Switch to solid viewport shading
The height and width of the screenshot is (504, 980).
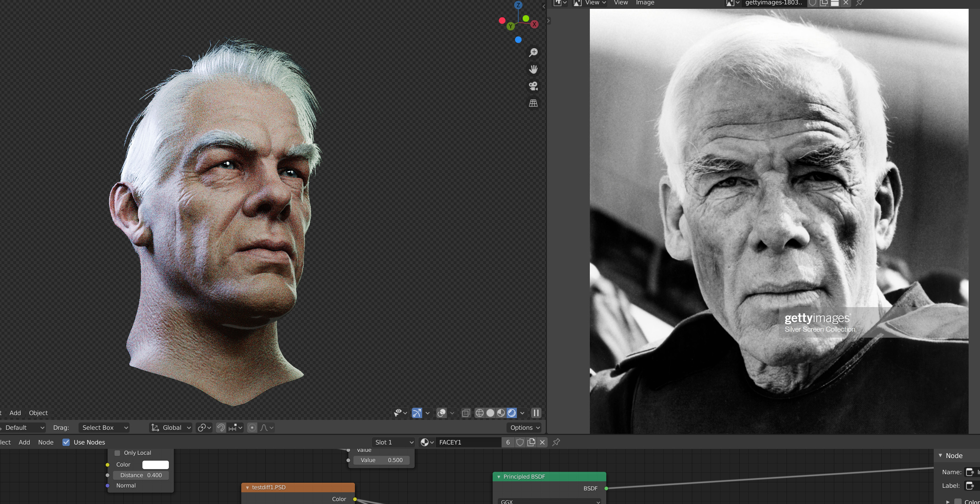coord(490,413)
